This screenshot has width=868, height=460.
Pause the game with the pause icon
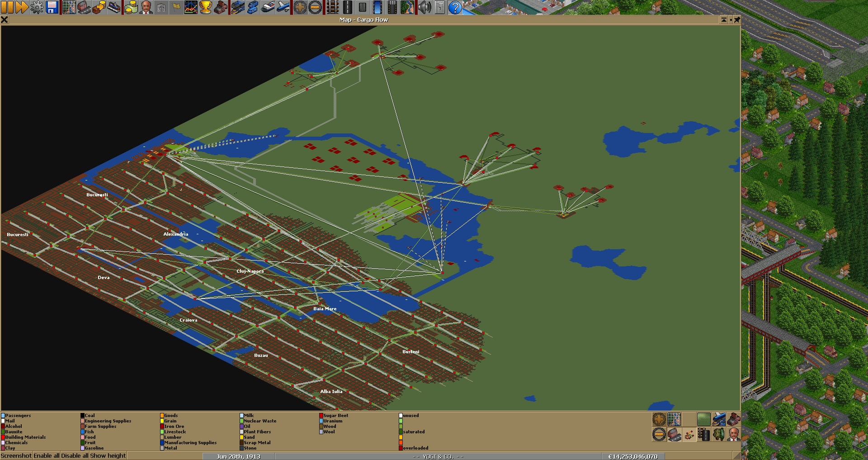click(7, 7)
